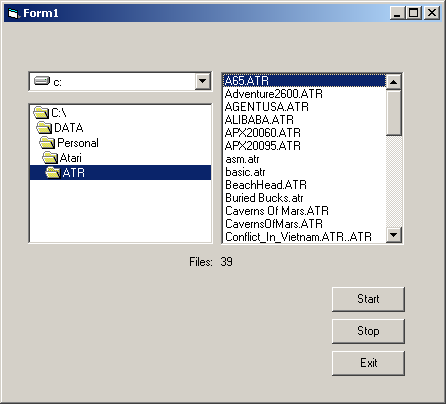Click the C:\ root folder icon
The width and height of the screenshot is (446, 404).
[41, 113]
